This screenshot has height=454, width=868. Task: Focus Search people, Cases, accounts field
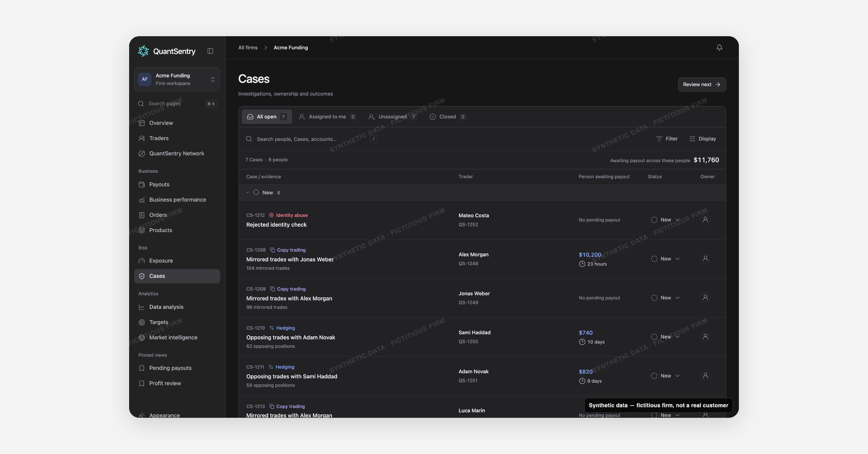click(x=312, y=139)
